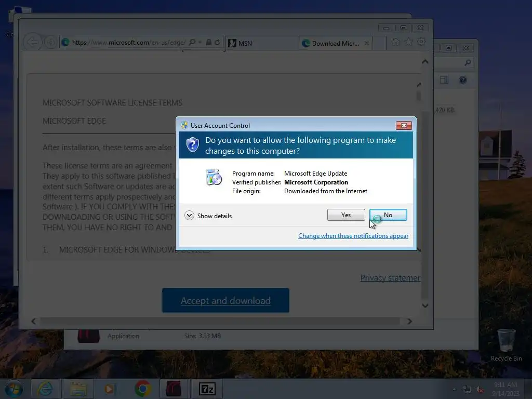Image resolution: width=532 pixels, height=399 pixels.
Task: Click Accept and download button in browser
Action: coord(225,300)
